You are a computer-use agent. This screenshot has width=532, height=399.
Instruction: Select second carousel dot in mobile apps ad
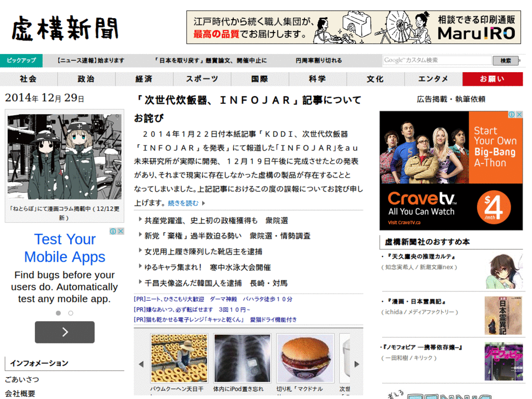point(71,313)
